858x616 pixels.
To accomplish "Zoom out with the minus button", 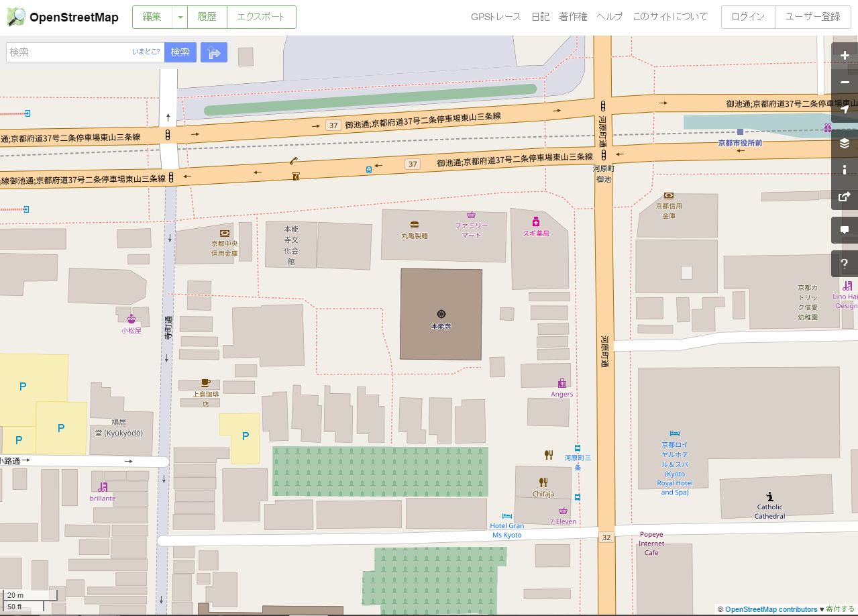I will coord(845,83).
